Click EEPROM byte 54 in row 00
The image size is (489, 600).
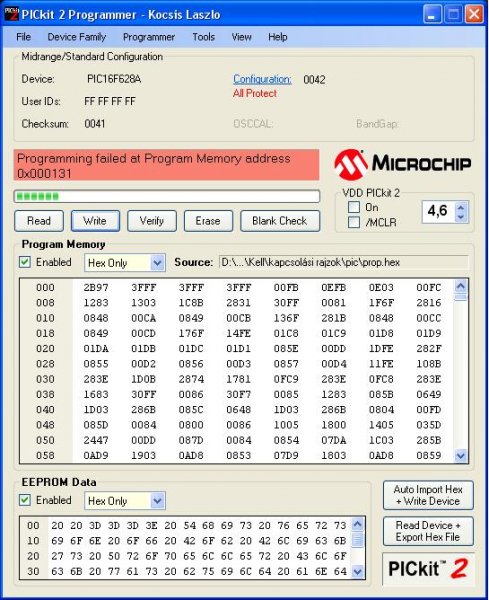point(189,526)
